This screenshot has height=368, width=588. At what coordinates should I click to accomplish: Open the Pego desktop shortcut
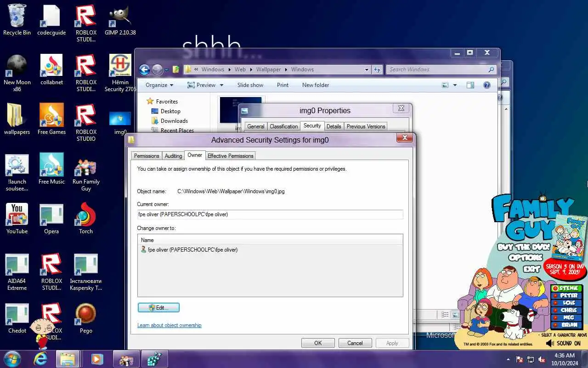pos(86,318)
